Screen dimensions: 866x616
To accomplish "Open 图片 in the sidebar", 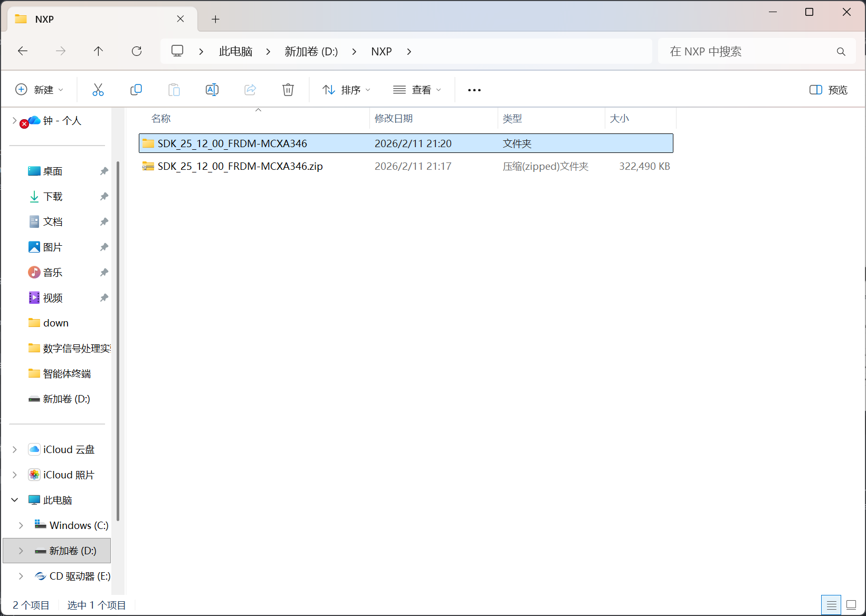I will pos(53,247).
